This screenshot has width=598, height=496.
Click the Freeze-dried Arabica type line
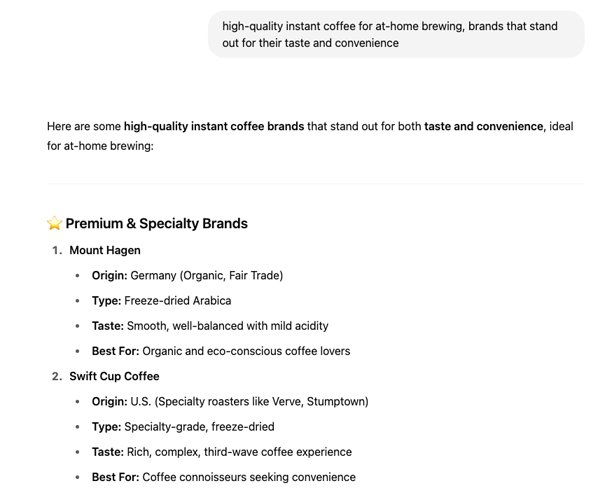(x=161, y=301)
